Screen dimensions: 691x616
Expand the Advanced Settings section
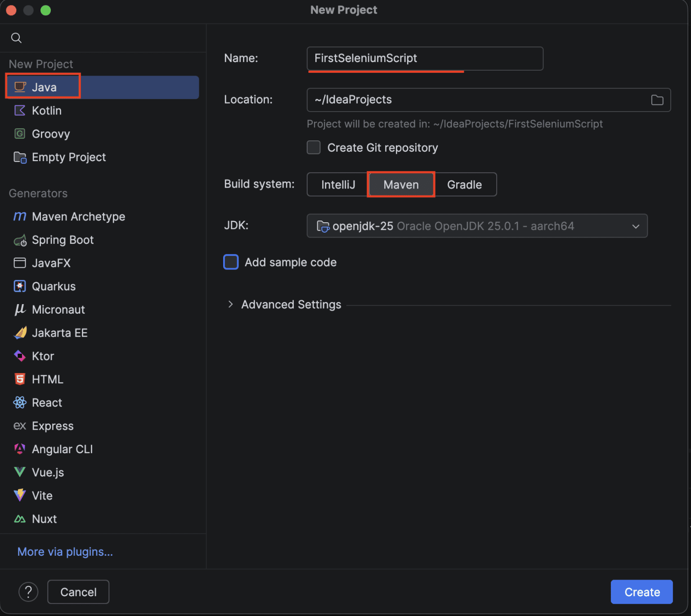point(291,304)
